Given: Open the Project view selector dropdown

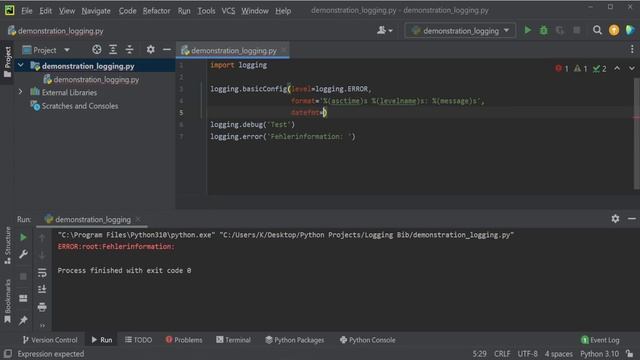Looking at the screenshot, I should coord(47,50).
